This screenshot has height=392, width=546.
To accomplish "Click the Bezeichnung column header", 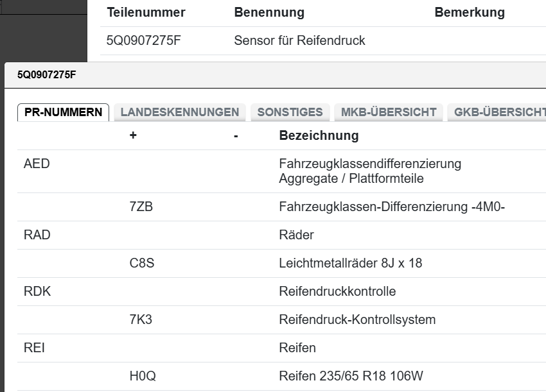I will coord(319,136).
